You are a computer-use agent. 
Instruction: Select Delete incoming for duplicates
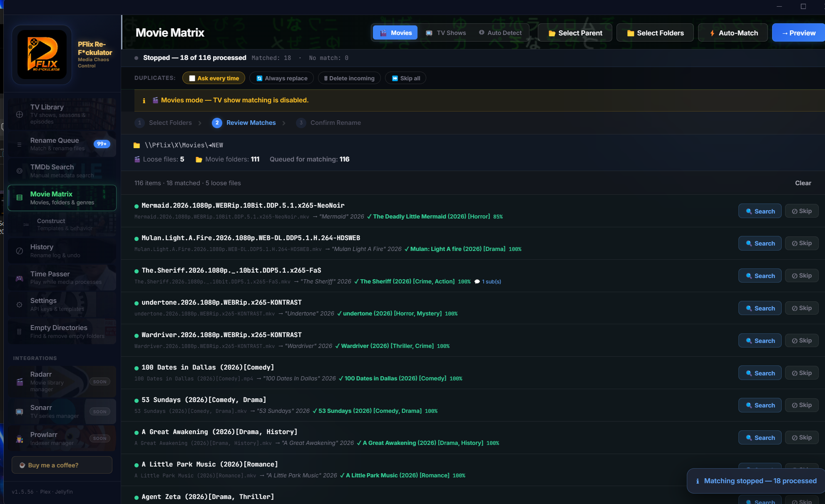[349, 78]
